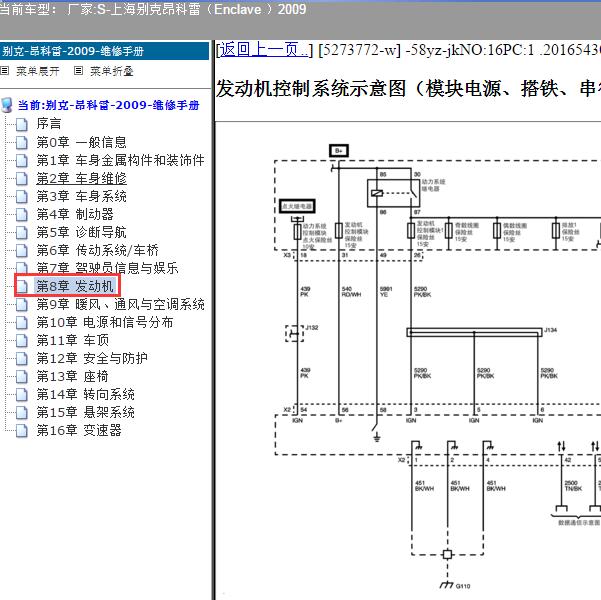The image size is (601, 600).
Task: Open 第12章 安全与防护
Action: click(92, 358)
